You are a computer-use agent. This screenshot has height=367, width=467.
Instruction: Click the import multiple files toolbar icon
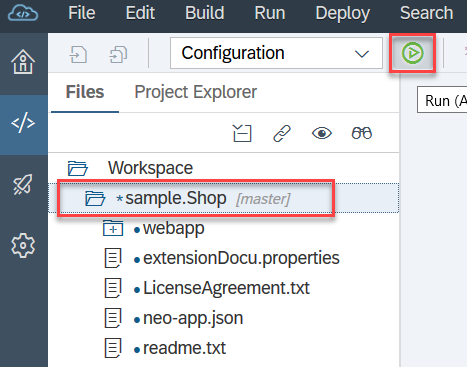pos(118,54)
